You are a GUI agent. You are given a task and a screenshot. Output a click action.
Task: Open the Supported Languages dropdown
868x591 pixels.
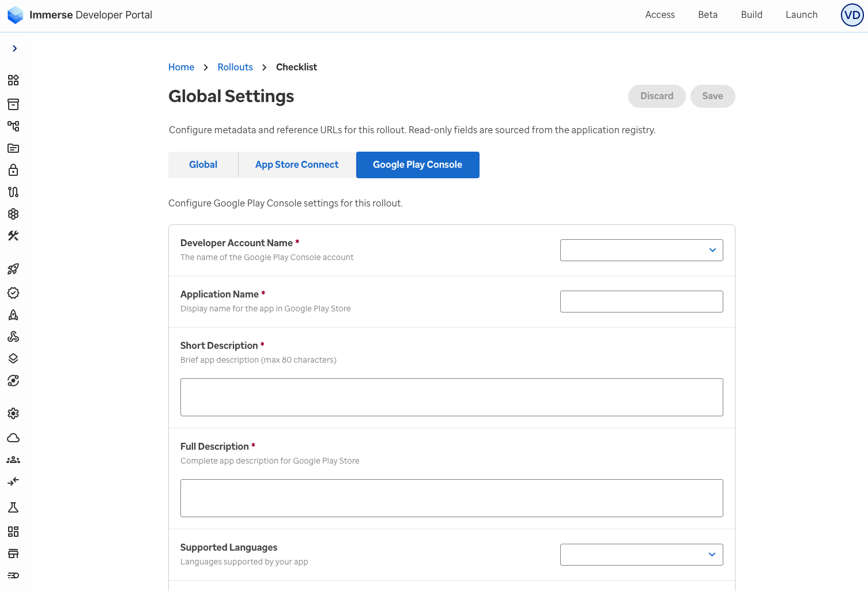(x=641, y=555)
